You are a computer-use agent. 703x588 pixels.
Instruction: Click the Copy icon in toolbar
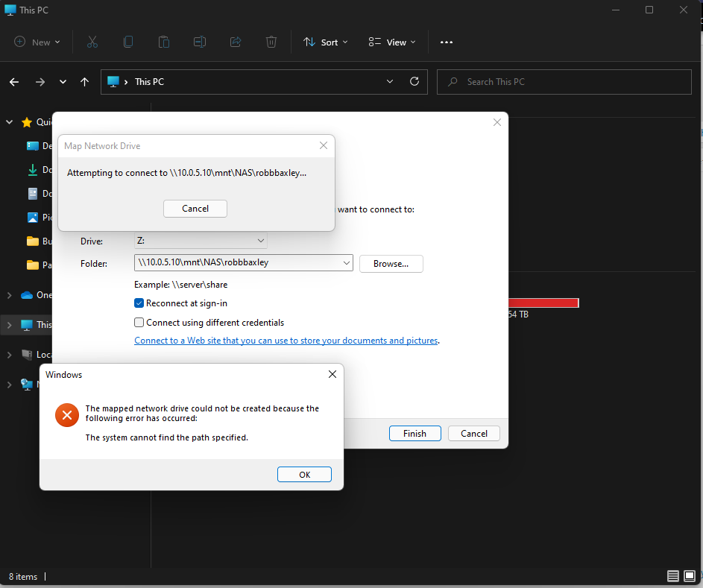128,42
